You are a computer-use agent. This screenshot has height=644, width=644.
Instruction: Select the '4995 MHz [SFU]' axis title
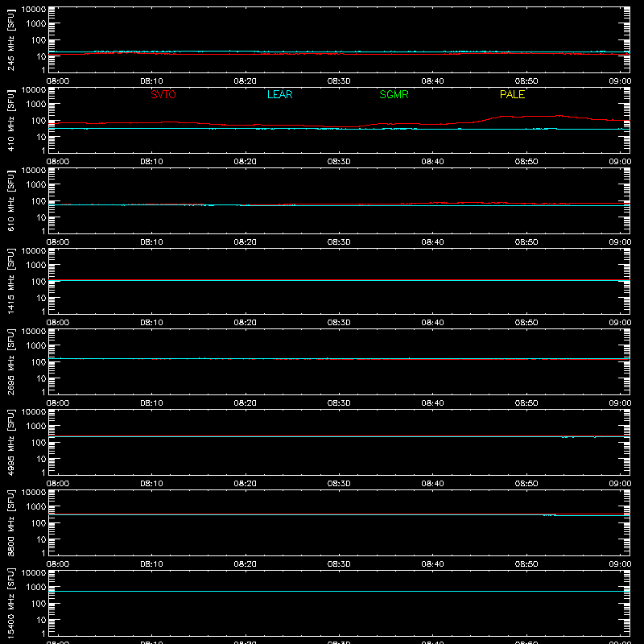point(11,442)
